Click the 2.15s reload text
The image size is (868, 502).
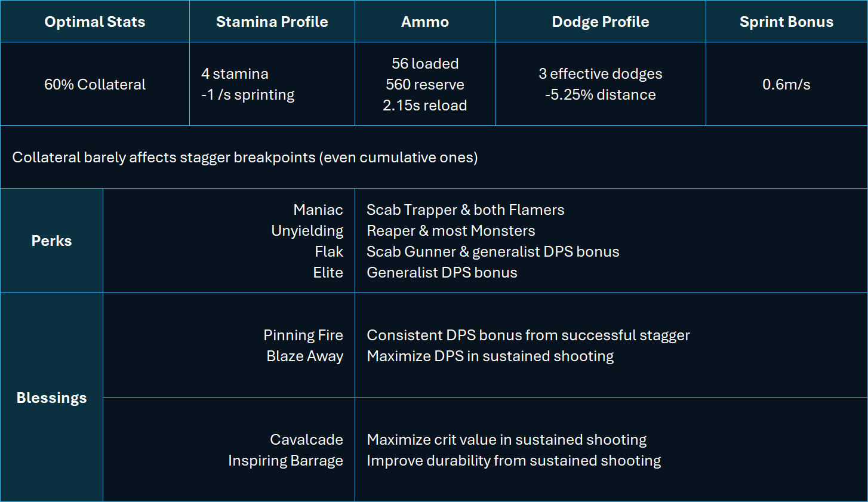click(425, 105)
